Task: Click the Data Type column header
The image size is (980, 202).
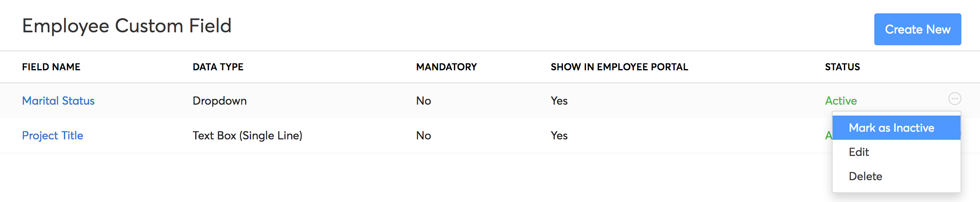Action: (218, 67)
